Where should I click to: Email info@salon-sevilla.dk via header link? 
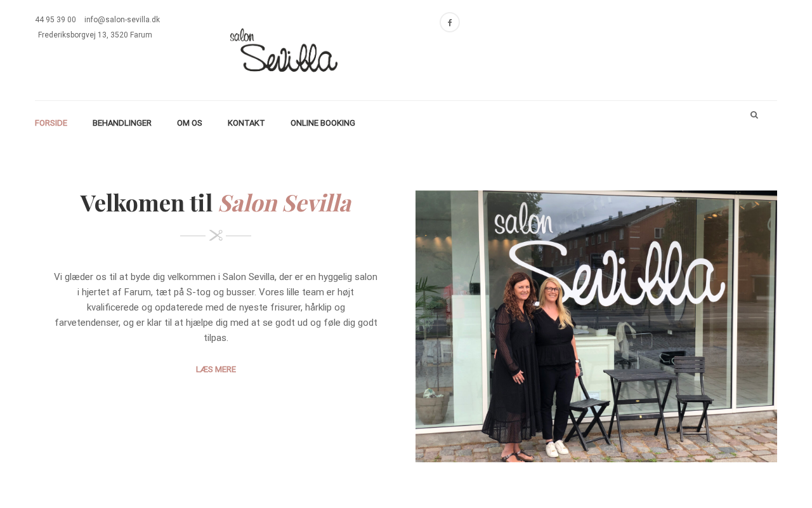(122, 20)
